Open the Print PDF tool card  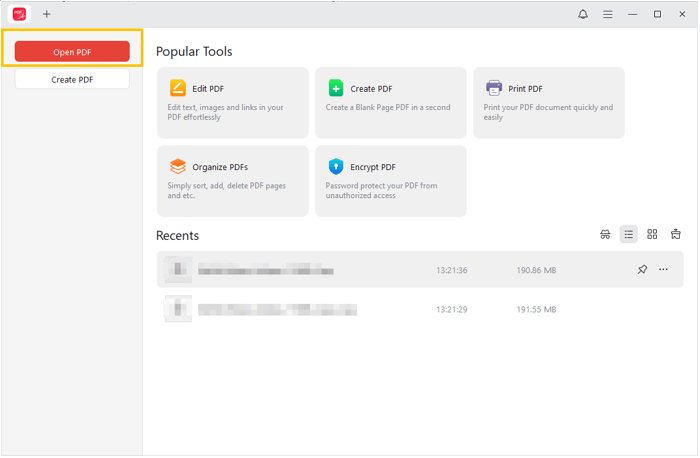coord(549,103)
